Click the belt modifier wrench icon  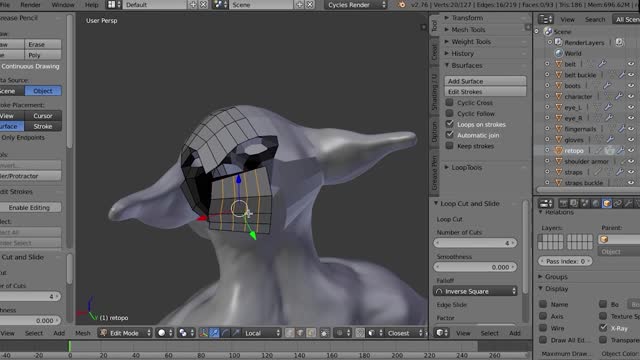602,64
